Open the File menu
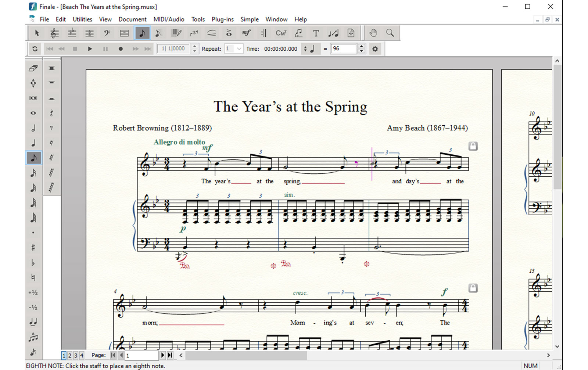This screenshot has height=370, width=588. click(44, 19)
